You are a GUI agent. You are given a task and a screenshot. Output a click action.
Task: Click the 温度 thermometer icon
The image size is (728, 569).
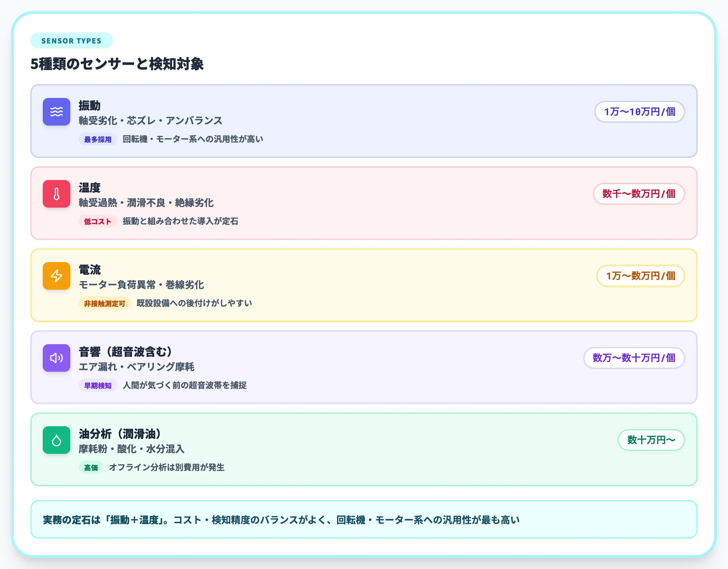click(x=56, y=193)
